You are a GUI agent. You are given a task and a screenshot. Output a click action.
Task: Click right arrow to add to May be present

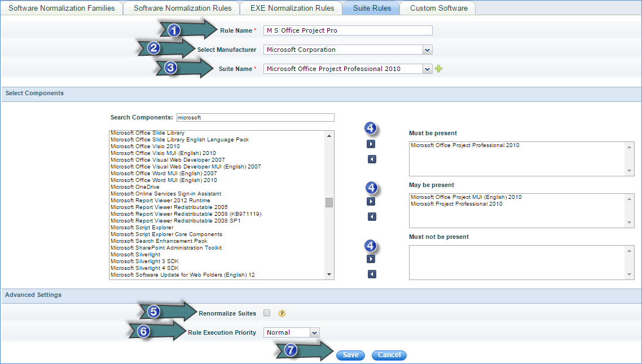pos(371,202)
